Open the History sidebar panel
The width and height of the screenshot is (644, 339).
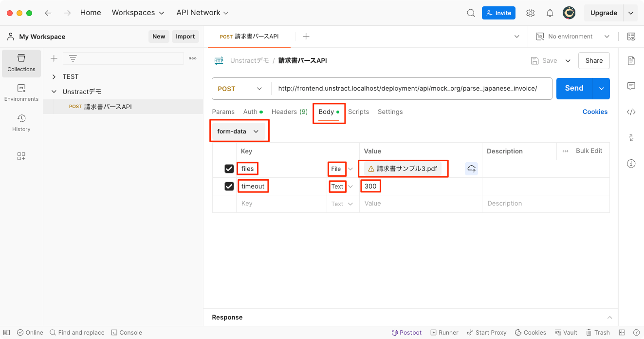pyautogui.click(x=21, y=123)
